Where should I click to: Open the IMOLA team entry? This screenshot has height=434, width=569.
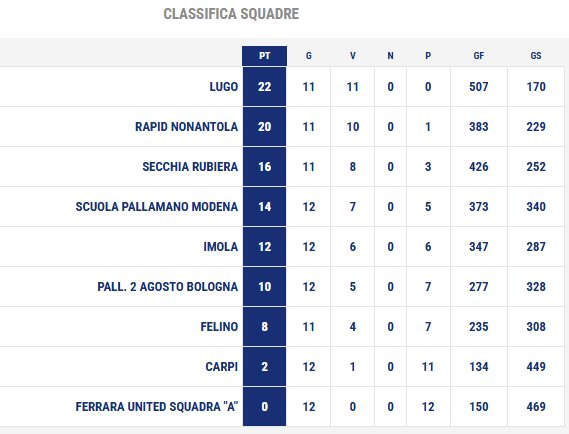pos(221,247)
